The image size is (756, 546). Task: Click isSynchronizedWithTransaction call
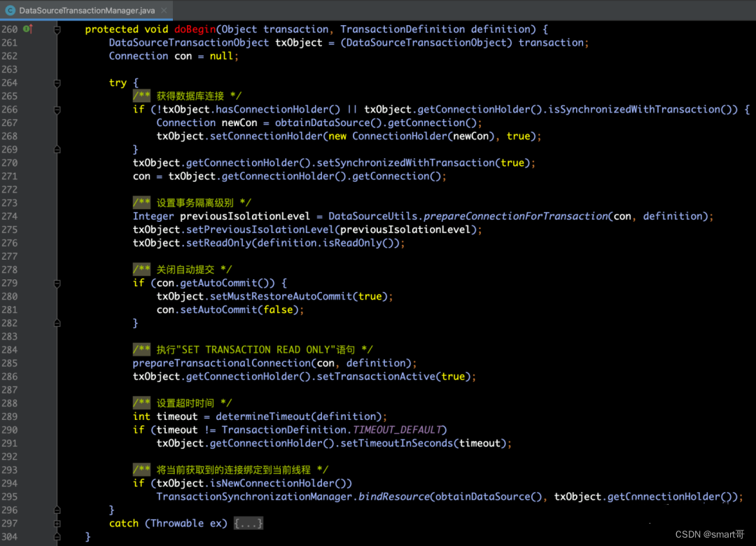coord(636,109)
